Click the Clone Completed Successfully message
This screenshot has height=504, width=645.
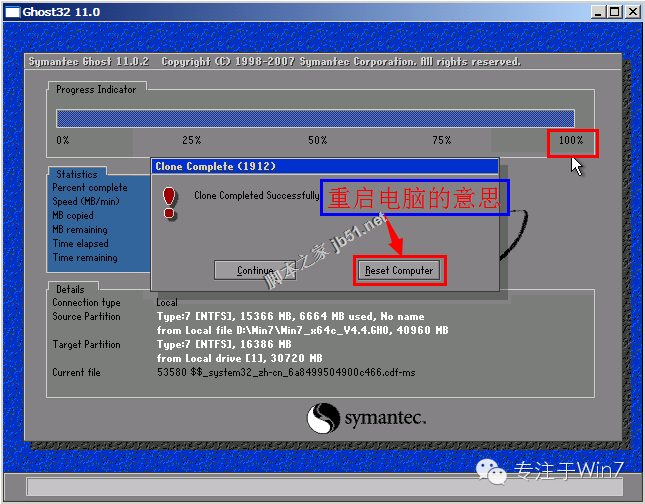point(257,195)
